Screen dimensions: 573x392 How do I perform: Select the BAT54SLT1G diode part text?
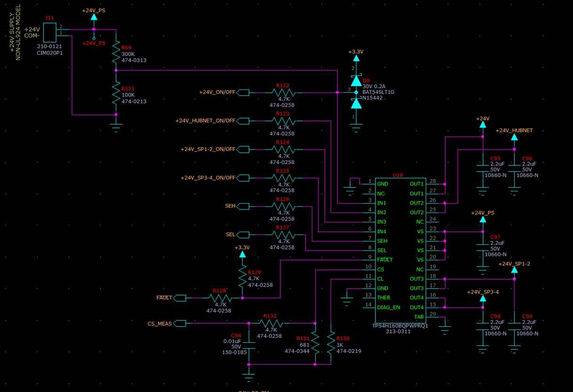pyautogui.click(x=379, y=92)
